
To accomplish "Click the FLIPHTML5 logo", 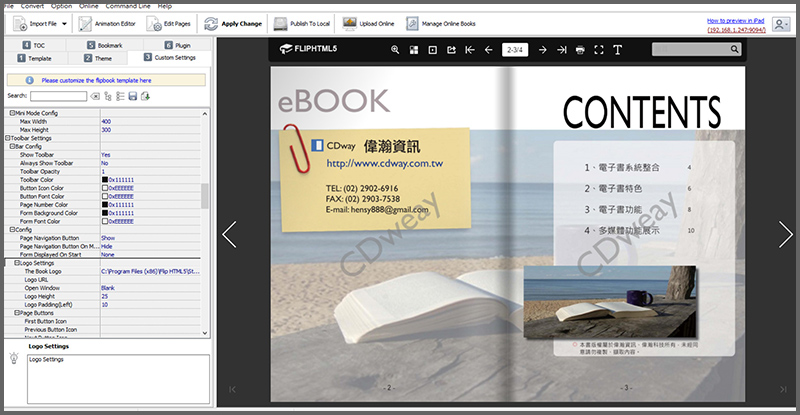I will 308,49.
